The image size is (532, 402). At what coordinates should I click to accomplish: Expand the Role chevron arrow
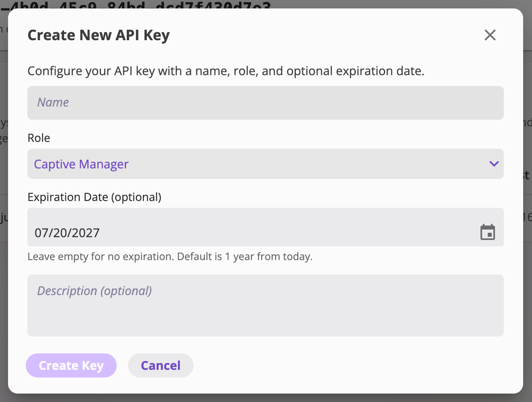[x=494, y=164]
